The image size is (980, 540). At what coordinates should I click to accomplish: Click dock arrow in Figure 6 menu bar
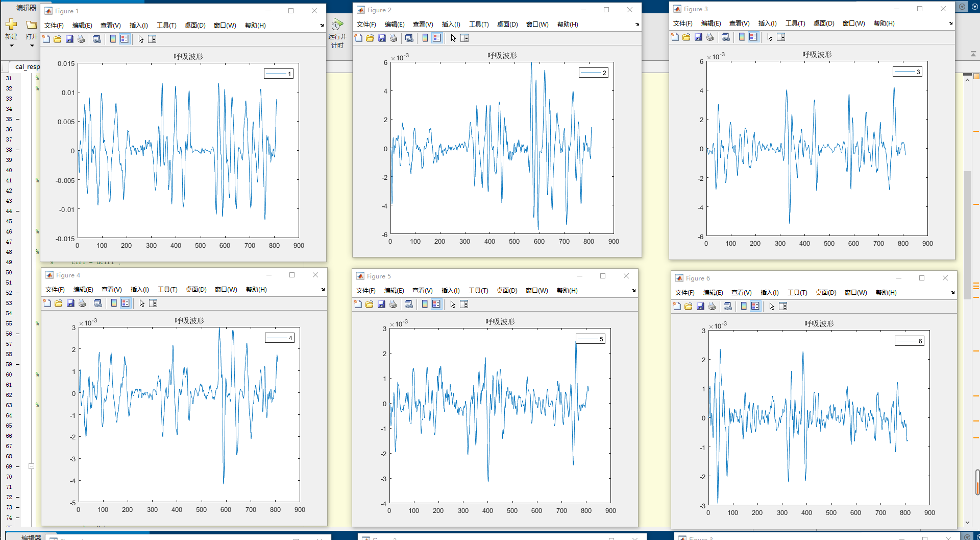[x=953, y=292]
